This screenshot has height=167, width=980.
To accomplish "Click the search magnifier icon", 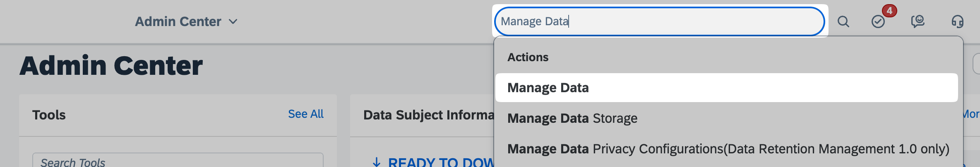I will click(843, 21).
